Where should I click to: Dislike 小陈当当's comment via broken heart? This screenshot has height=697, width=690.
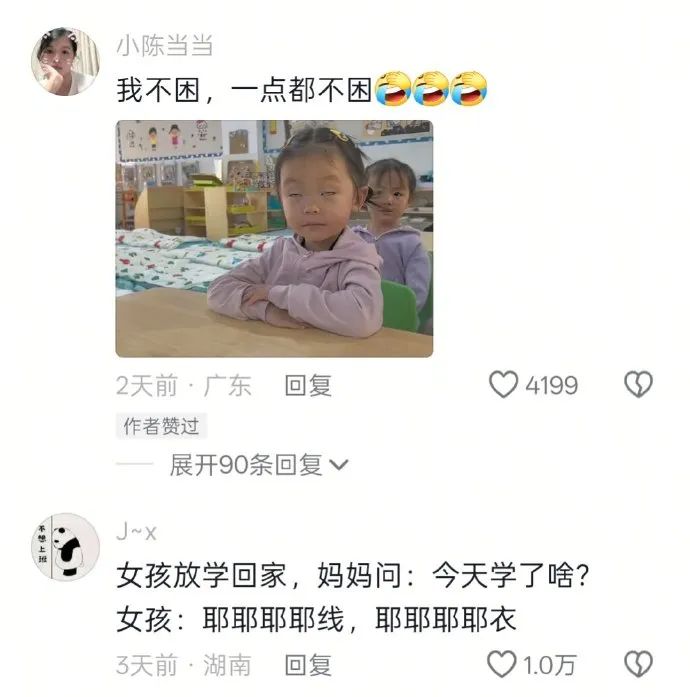pyautogui.click(x=638, y=385)
